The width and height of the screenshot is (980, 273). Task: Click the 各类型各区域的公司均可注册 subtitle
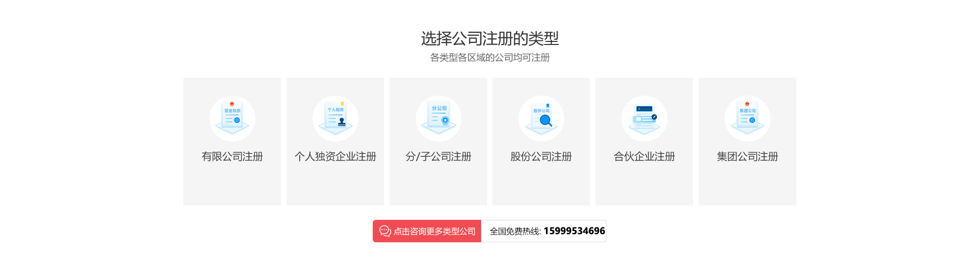[x=490, y=58]
